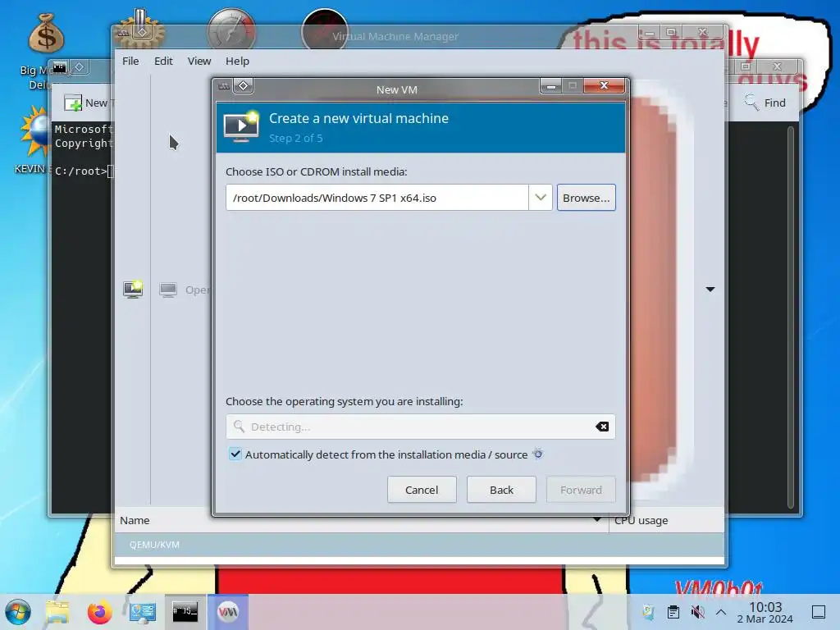Screen dimensions: 840x630
Task: Toggle the New VM dialog keep-above diamond icon
Action: 243,85
